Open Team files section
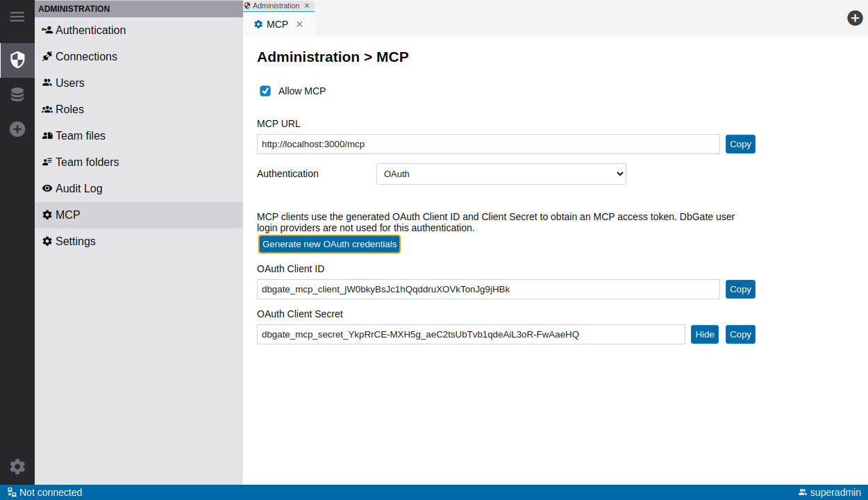 [x=139, y=135]
